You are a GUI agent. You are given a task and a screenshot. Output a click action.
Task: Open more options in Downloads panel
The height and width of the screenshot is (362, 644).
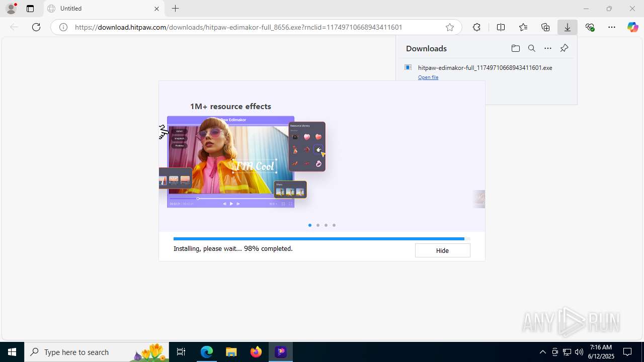click(548, 48)
